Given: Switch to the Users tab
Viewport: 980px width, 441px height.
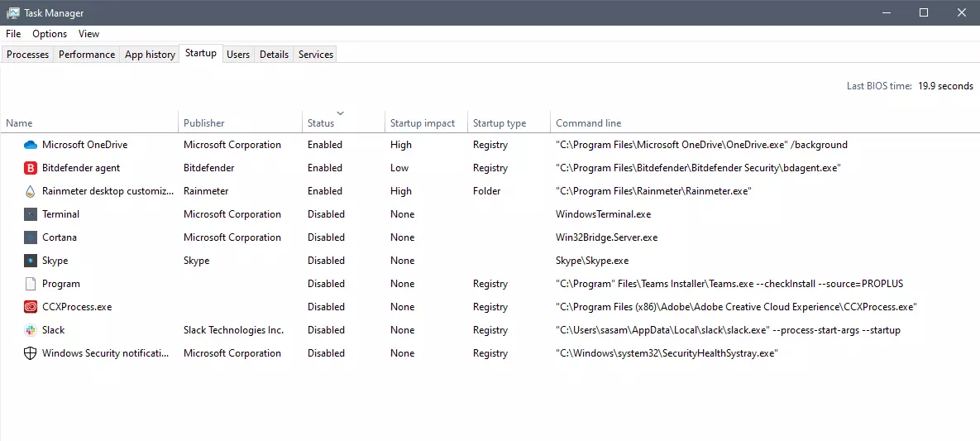Looking at the screenshot, I should [238, 55].
